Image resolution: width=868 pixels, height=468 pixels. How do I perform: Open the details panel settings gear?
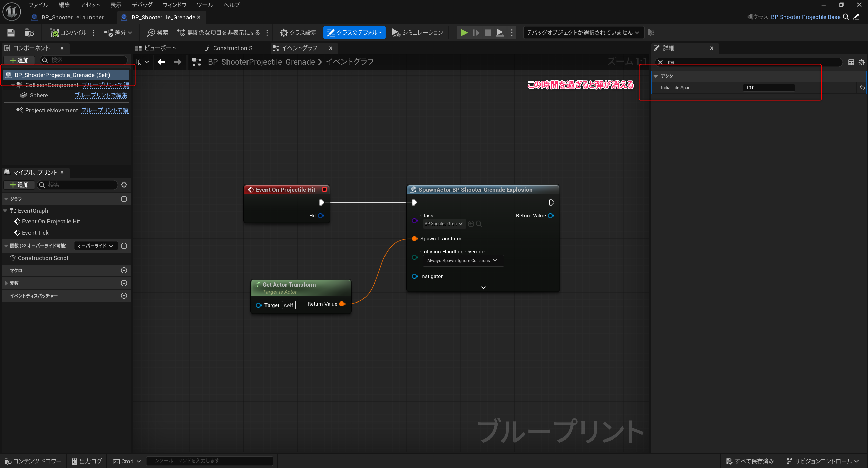[x=861, y=62]
